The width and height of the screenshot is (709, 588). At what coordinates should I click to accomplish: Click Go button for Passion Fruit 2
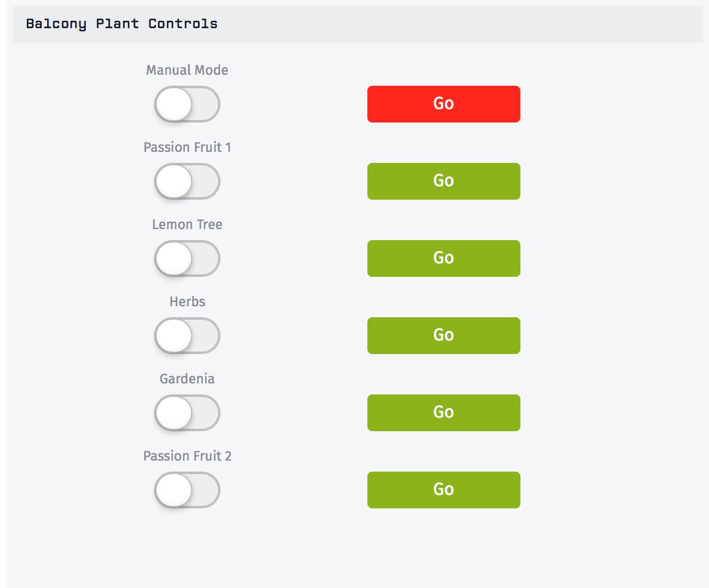tap(443, 490)
